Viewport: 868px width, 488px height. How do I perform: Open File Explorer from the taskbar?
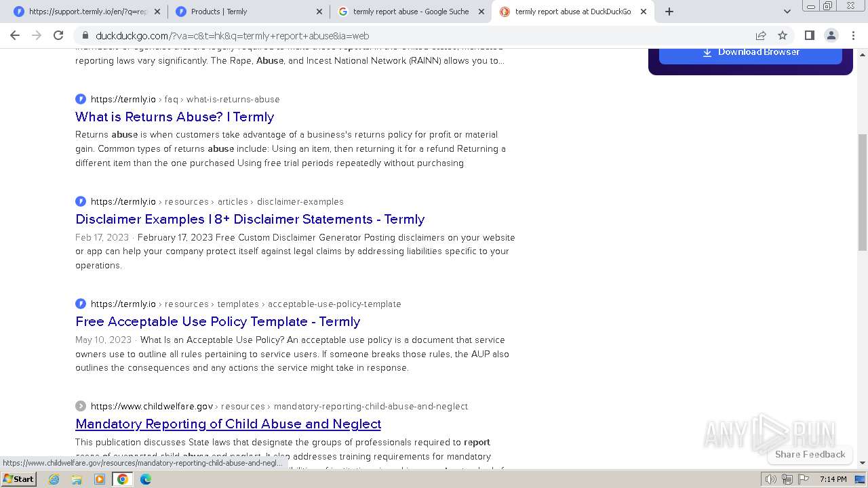[x=77, y=479]
